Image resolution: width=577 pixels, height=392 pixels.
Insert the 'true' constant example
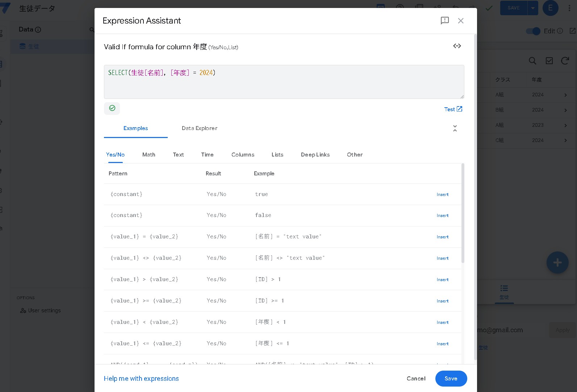point(442,195)
